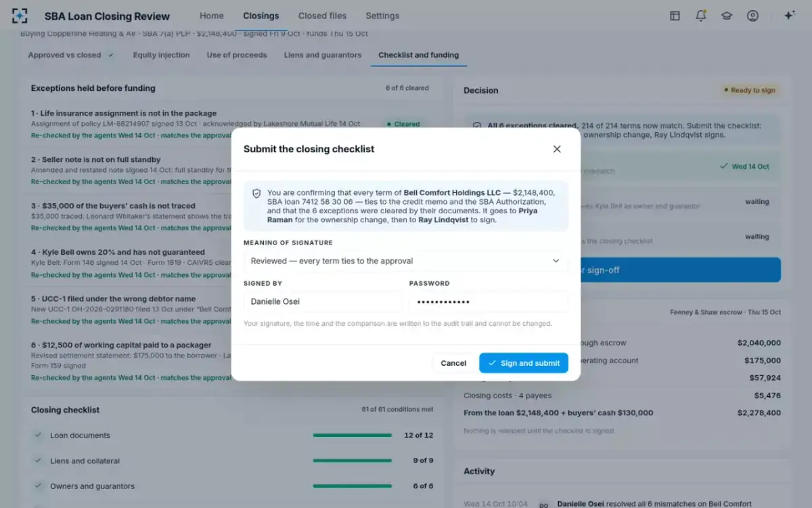Open the notifications bell
The width and height of the screenshot is (812, 508).
(x=701, y=16)
